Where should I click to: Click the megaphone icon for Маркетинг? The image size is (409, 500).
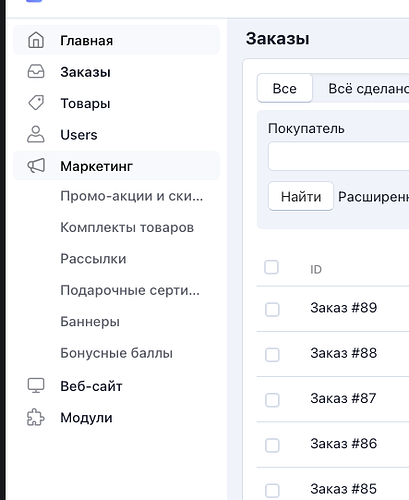click(36, 166)
